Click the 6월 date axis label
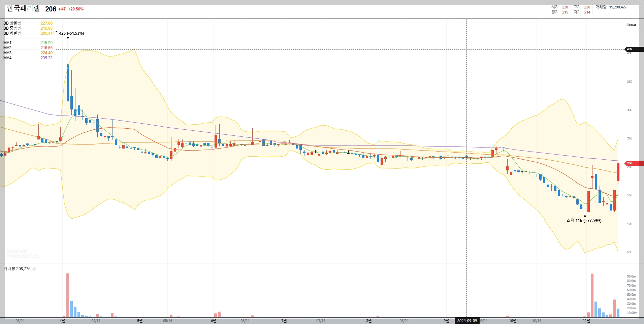The height and width of the screenshot is (324, 644). point(214,321)
